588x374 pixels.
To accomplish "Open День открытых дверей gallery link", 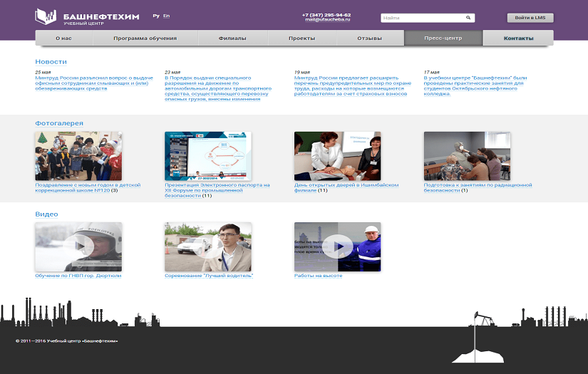I will [x=346, y=187].
